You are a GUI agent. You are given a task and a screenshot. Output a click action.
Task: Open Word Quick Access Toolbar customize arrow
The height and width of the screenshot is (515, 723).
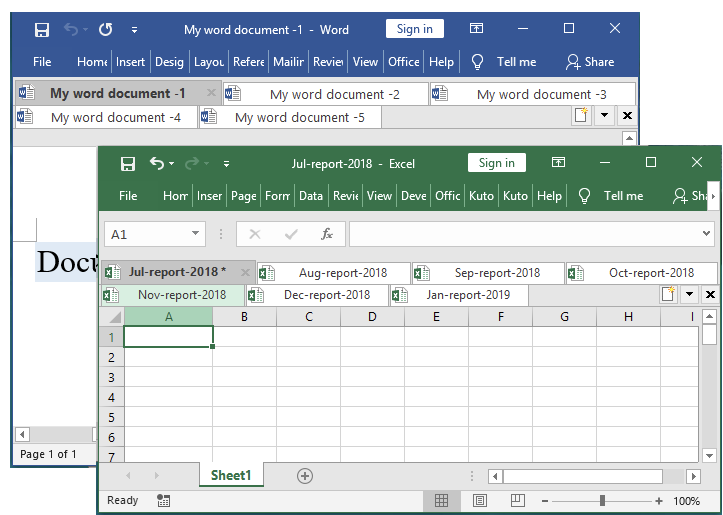134,30
